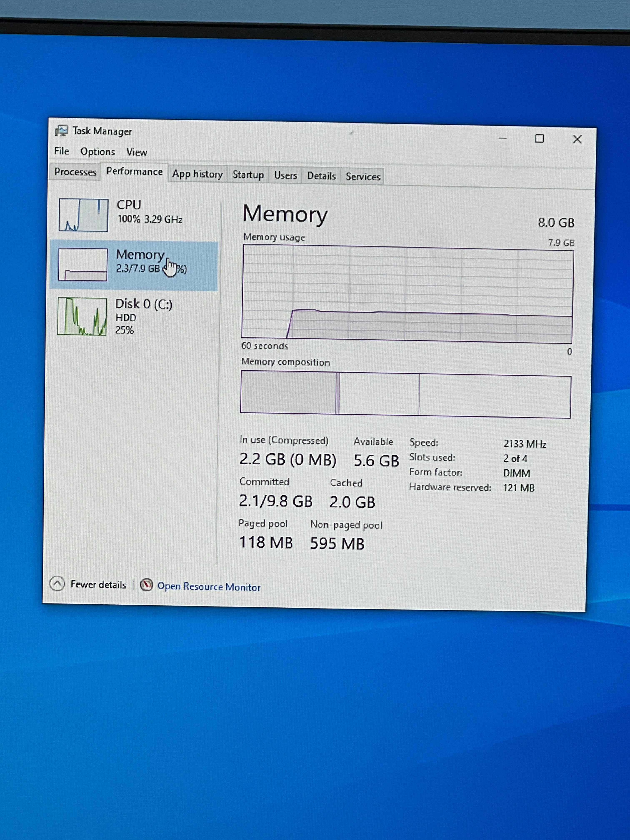Viewport: 630px width, 840px height.
Task: Switch to the Services tab
Action: click(363, 177)
